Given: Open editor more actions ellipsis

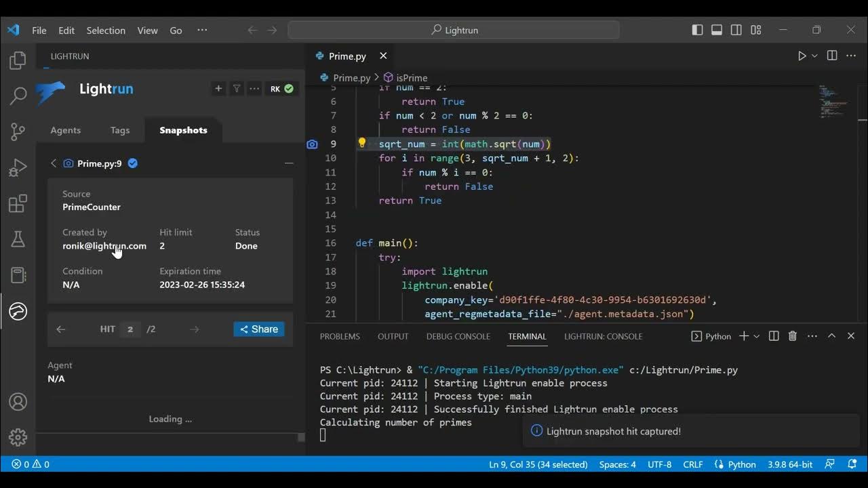Looking at the screenshot, I should click(x=852, y=56).
